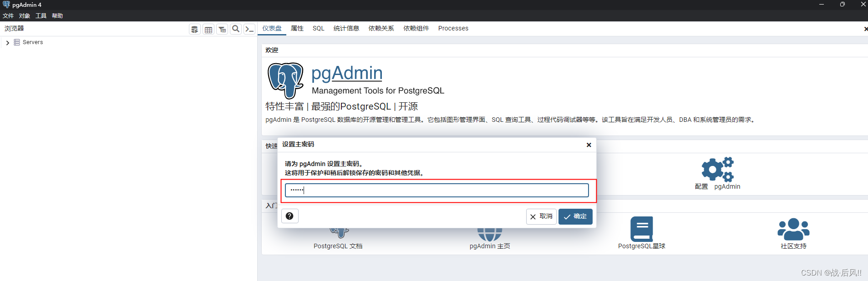Open the PostgreSQL 文档 link

(x=338, y=246)
